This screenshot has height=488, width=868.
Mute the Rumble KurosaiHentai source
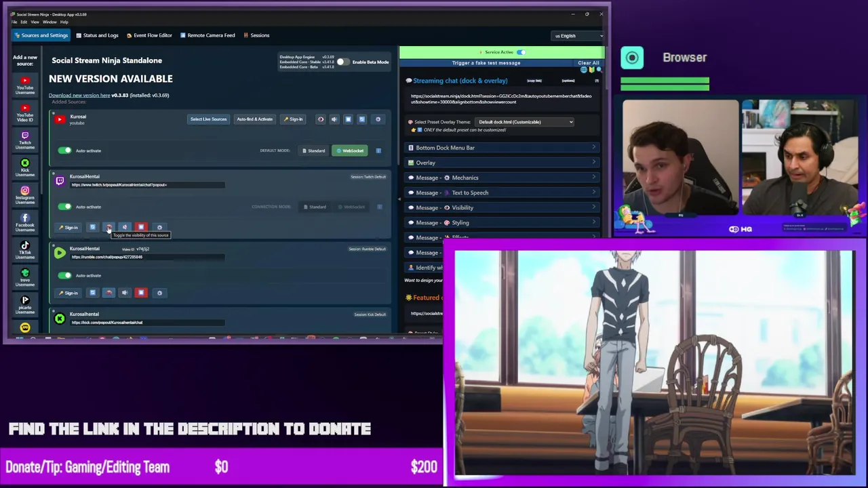pos(124,293)
